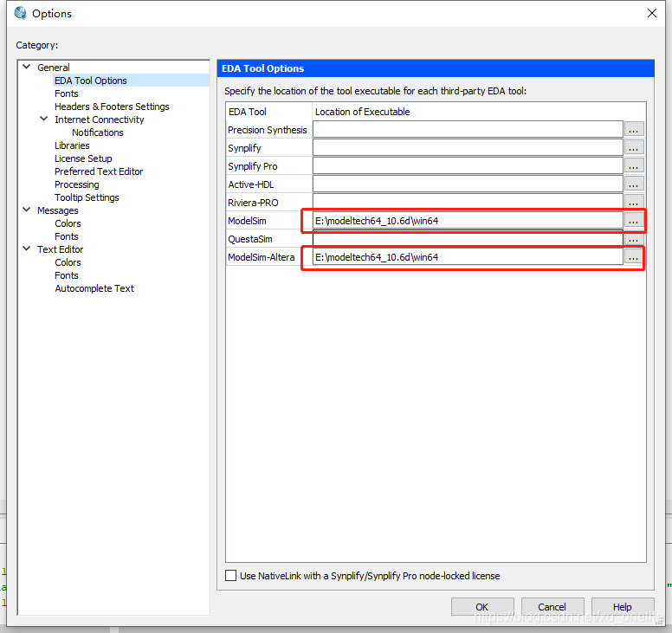Image resolution: width=672 pixels, height=633 pixels.
Task: Click the ModelSim-Altera path field
Action: coord(468,257)
